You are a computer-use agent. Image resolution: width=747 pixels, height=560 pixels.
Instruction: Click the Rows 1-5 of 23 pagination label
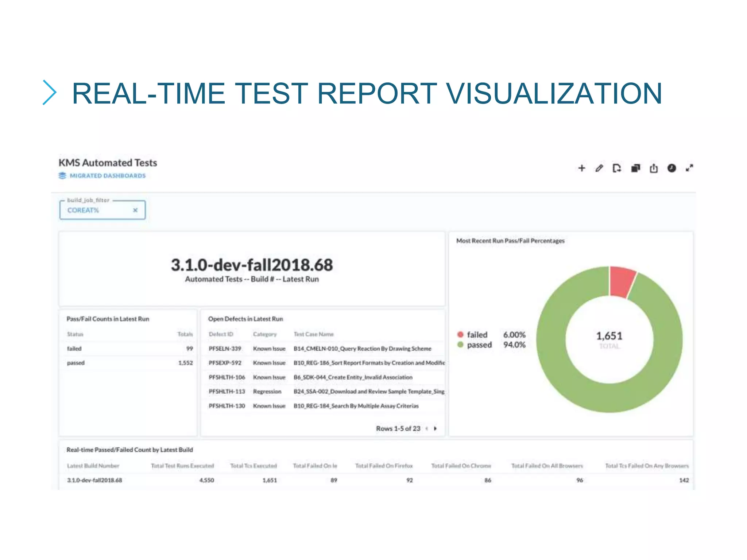coord(398,429)
